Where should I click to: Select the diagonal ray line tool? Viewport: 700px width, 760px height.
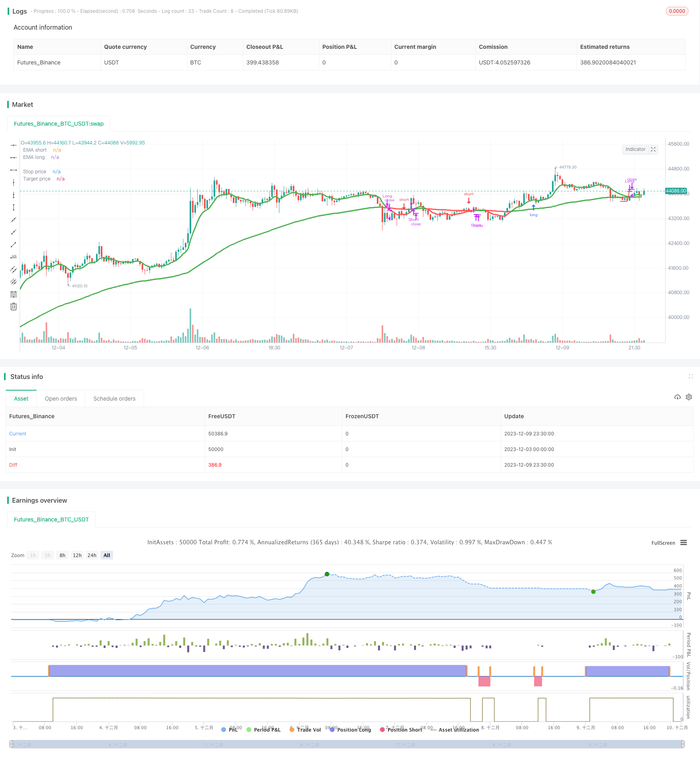coord(14,232)
